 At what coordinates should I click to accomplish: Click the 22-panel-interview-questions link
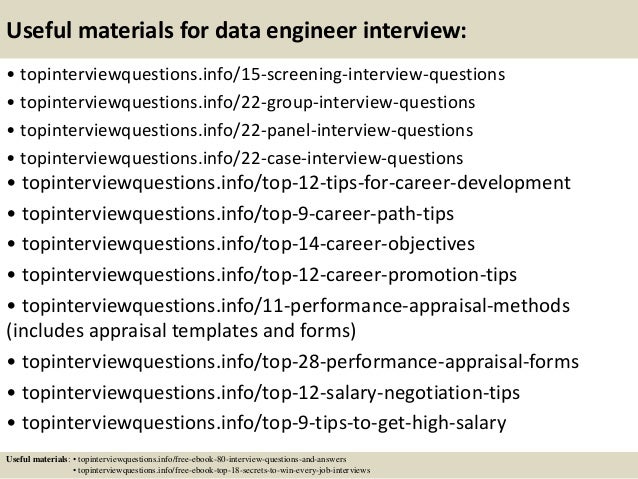click(x=244, y=130)
